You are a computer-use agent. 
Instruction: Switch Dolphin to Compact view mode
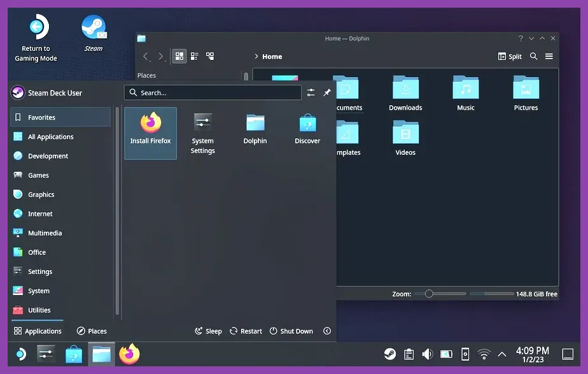coord(195,56)
